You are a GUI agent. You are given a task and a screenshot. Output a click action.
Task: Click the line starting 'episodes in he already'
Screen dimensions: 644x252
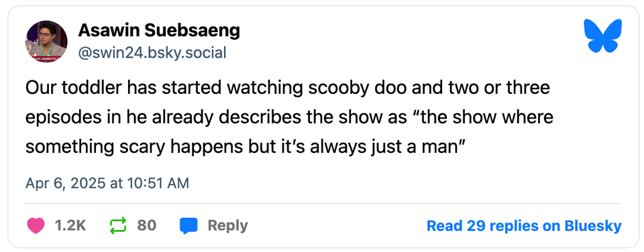click(x=290, y=118)
